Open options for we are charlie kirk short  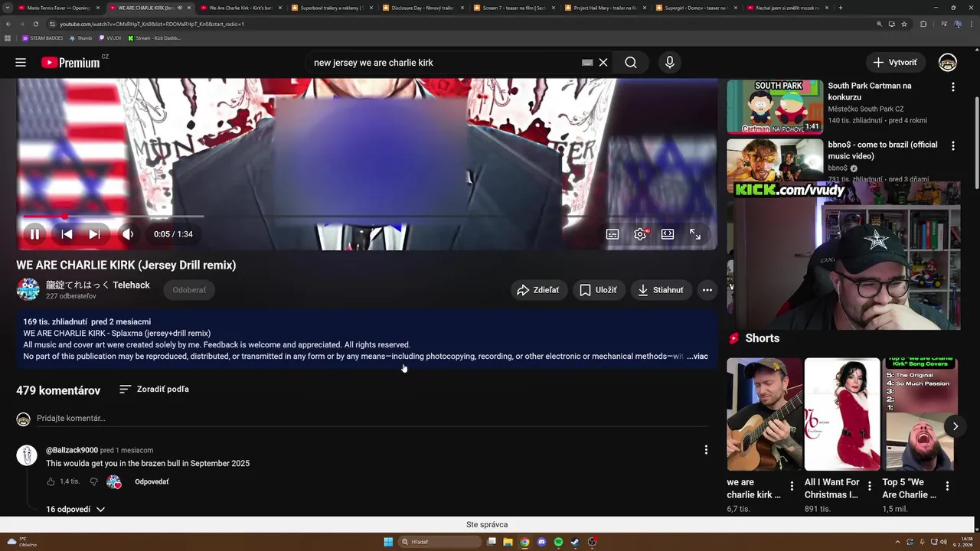[792, 486]
